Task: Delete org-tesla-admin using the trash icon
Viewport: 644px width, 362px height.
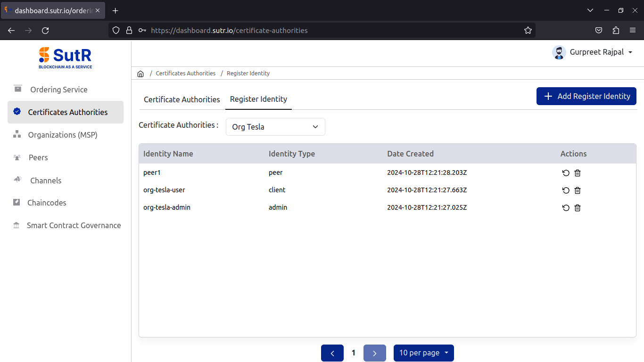Action: (578, 208)
